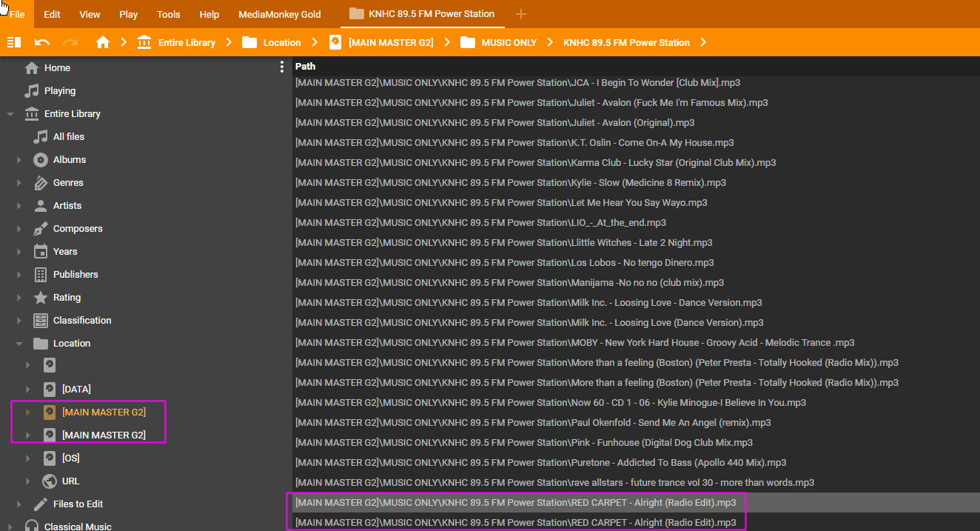Expand the Genres tree node
This screenshot has height=531, width=980.
click(x=19, y=183)
